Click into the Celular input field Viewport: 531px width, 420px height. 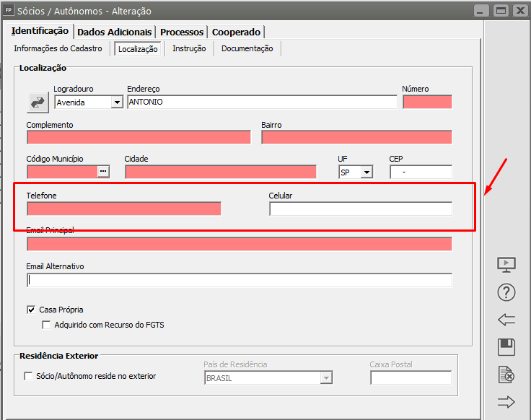tap(361, 209)
